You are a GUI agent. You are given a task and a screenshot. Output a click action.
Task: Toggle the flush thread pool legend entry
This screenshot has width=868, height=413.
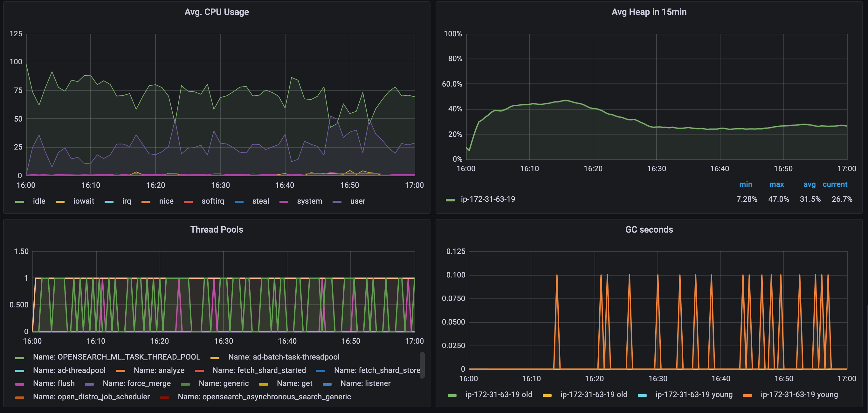pos(54,384)
